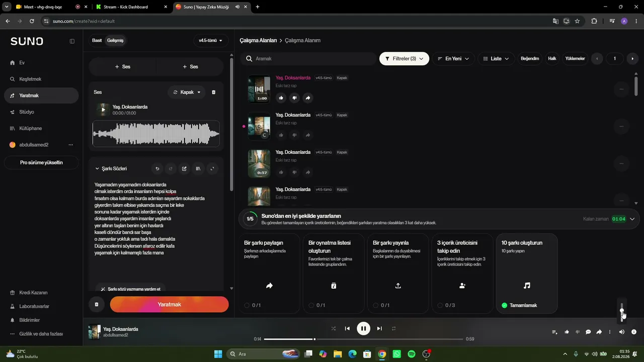Image resolution: width=644 pixels, height=362 pixels.
Task: Toggle the Yüklemeler filter
Action: 575,59
